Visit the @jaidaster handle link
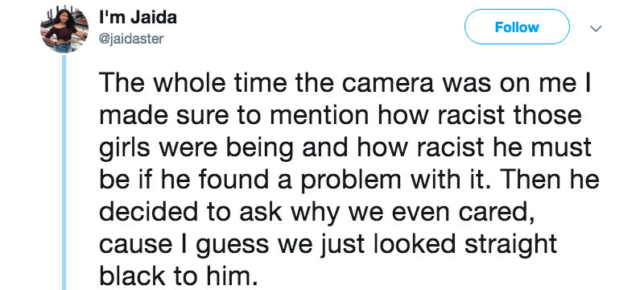Screen dimensions: 644x290 pos(131,39)
